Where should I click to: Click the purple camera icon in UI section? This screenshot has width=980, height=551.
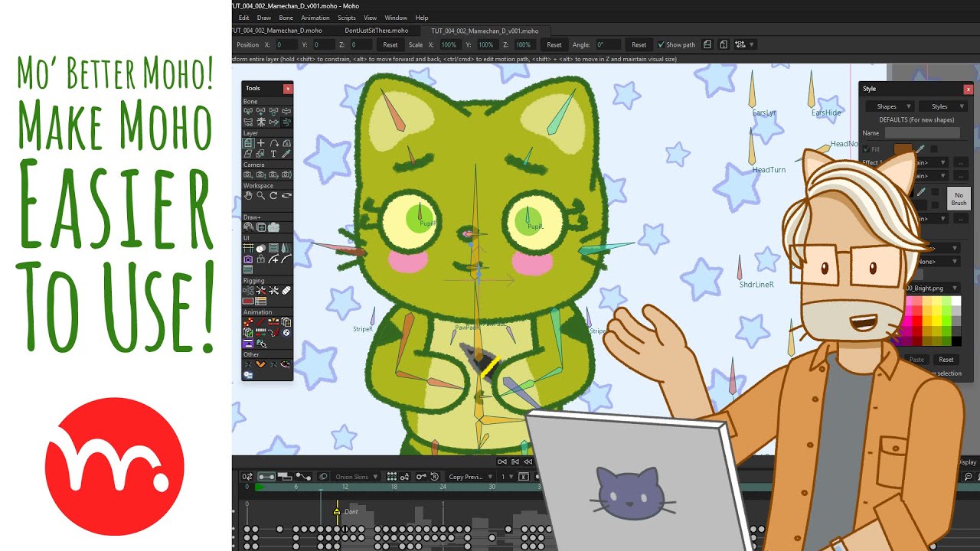(247, 259)
